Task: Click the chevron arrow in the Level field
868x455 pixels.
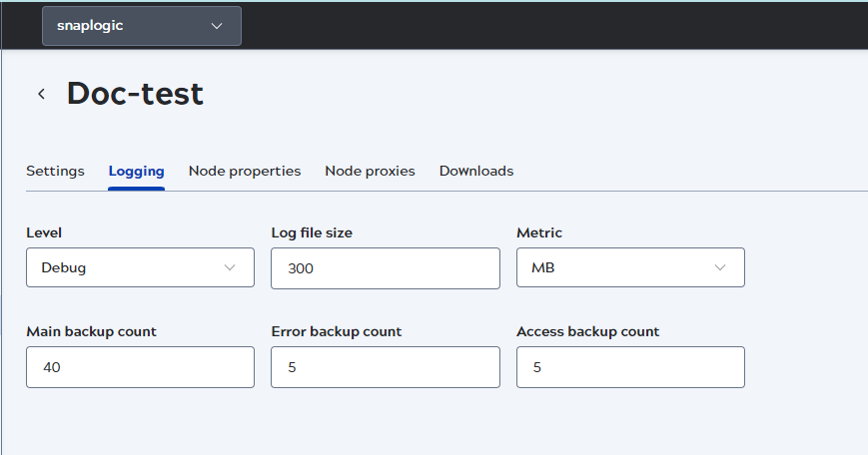Action: pos(230,267)
